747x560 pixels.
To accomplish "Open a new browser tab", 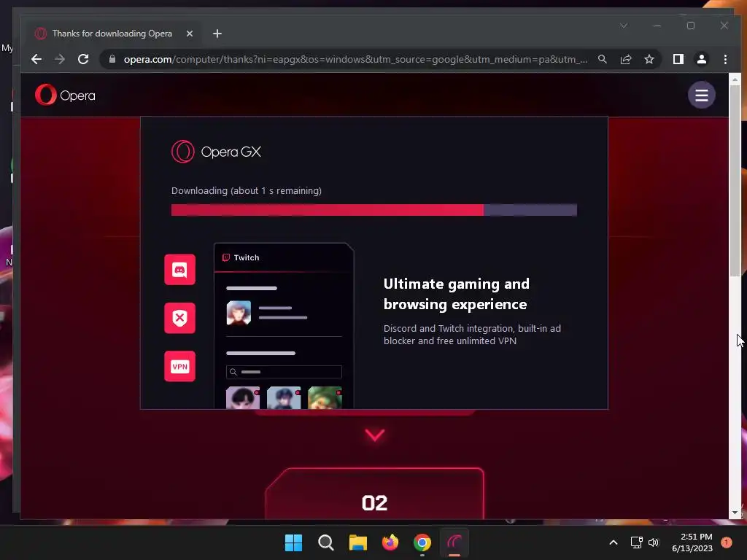I will 217,34.
